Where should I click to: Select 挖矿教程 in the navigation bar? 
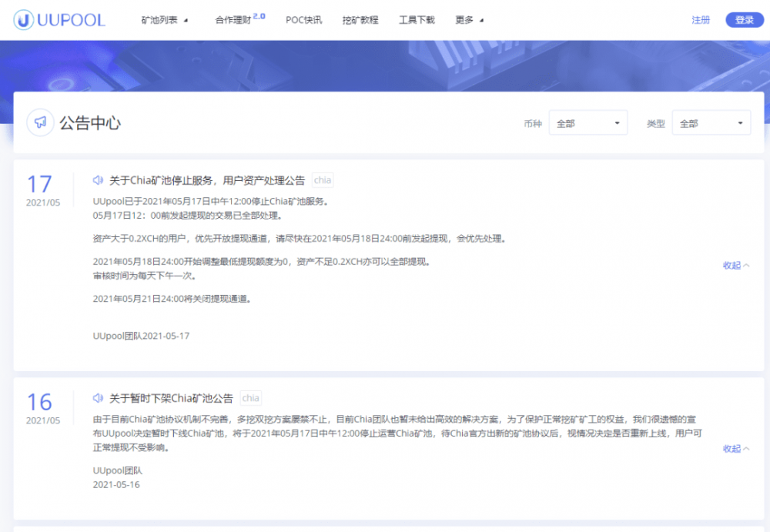click(x=360, y=20)
